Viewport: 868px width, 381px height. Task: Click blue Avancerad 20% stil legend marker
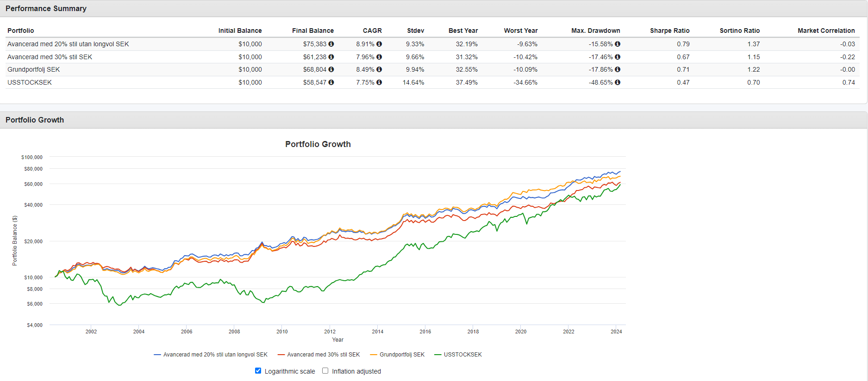(x=157, y=355)
